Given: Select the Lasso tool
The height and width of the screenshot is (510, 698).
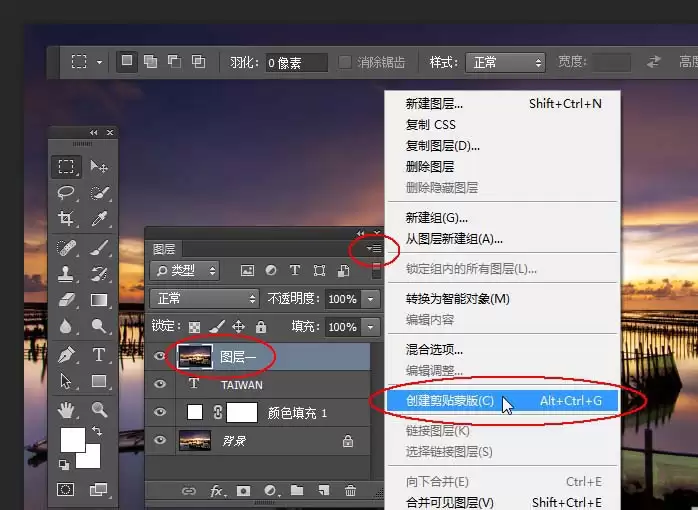Looking at the screenshot, I should pyautogui.click(x=66, y=192).
